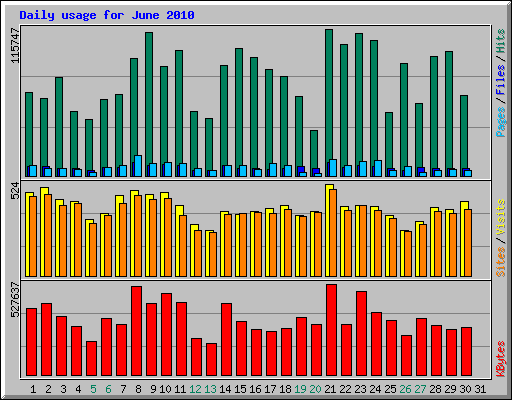Click the KBytes legend label
The width and height of the screenshot is (512, 400).
click(x=501, y=359)
